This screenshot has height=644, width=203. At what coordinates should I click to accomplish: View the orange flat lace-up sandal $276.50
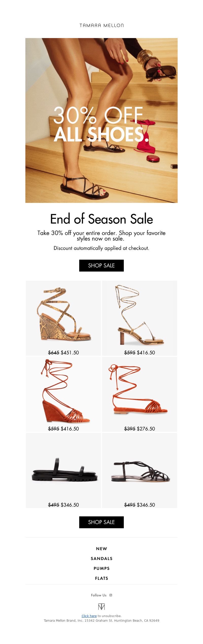point(140,394)
